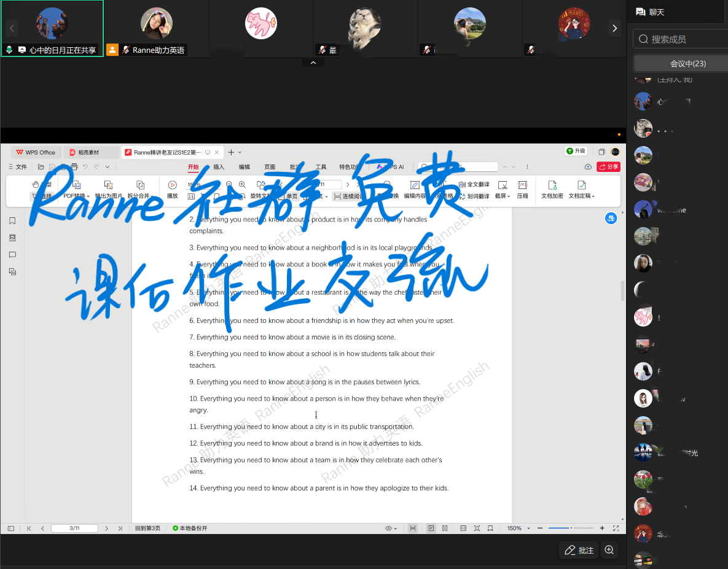This screenshot has width=728, height=569.
Task: Select the 批注 (Annotate) pen at bottom right
Action: coord(577,550)
